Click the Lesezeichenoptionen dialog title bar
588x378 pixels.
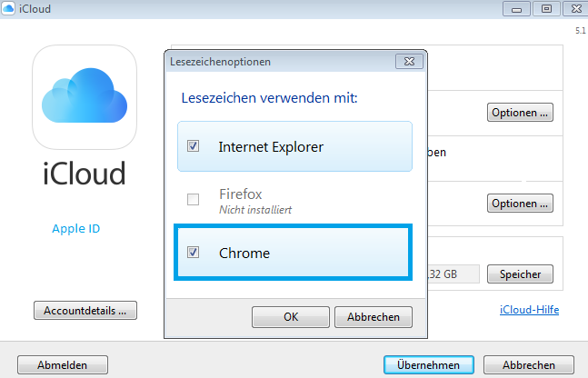tap(273, 62)
